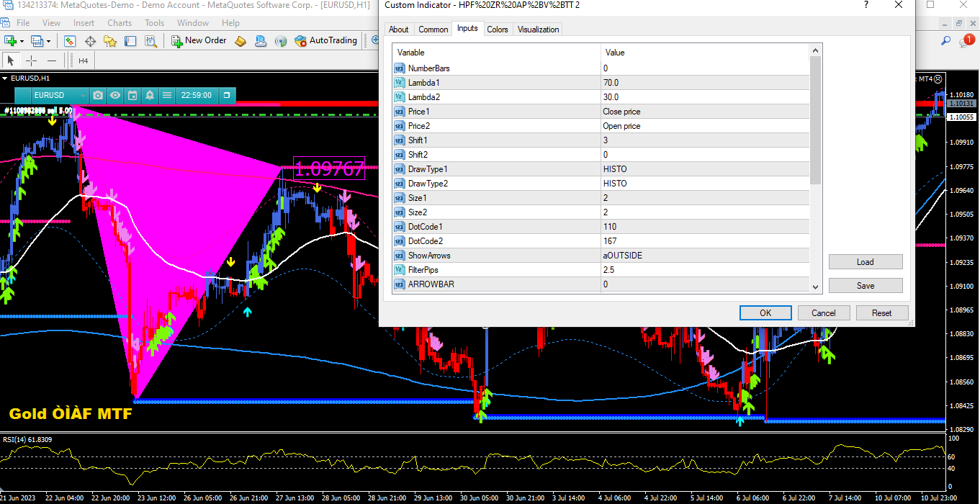Click the Reset button
This screenshot has height=504, width=980.
pyautogui.click(x=882, y=312)
